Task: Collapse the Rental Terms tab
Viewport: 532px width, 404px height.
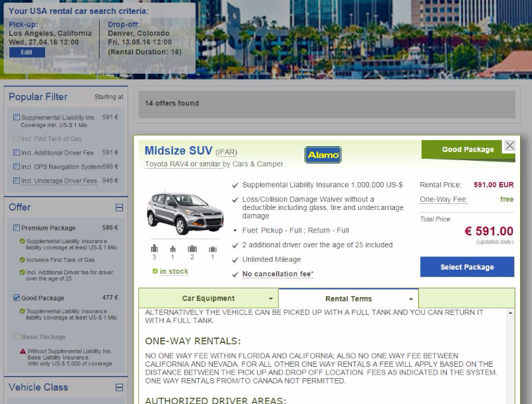Action: [348, 298]
